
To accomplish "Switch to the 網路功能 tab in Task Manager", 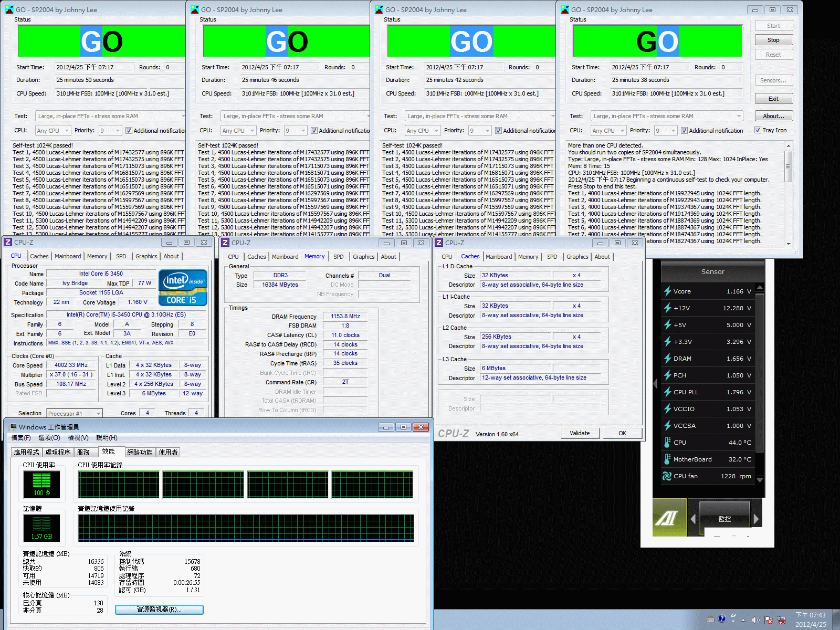I will pos(140,452).
